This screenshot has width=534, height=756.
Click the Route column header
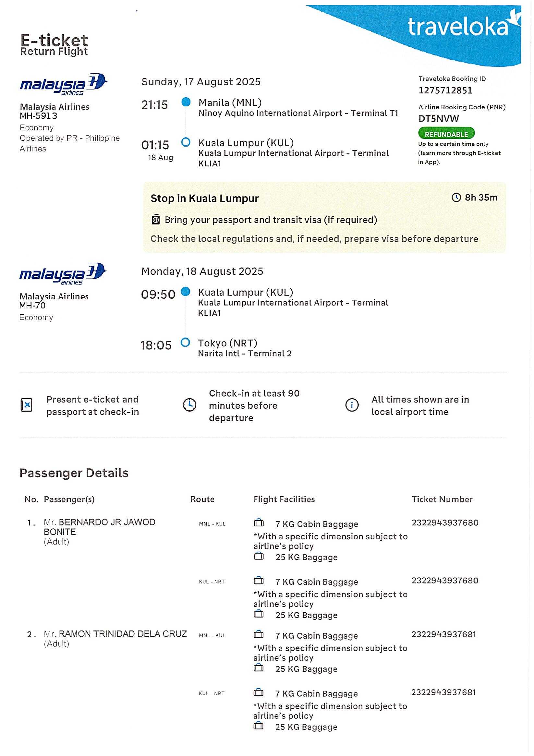(x=202, y=499)
